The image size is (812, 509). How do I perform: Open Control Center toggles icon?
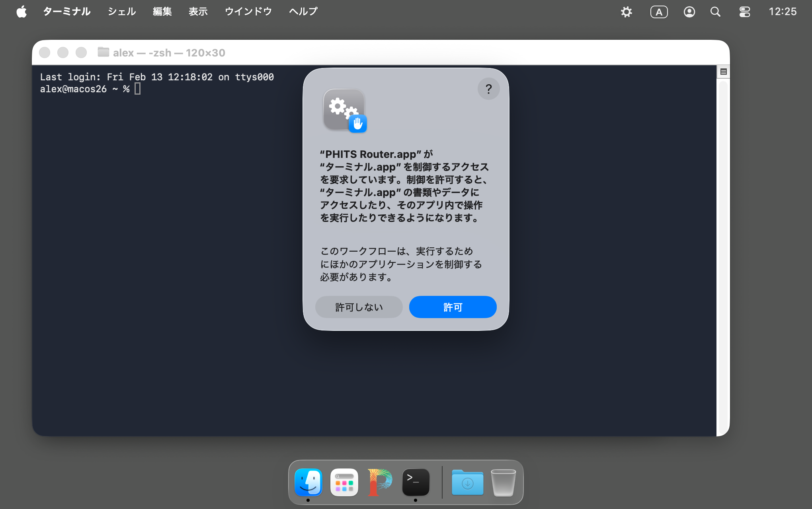744,12
